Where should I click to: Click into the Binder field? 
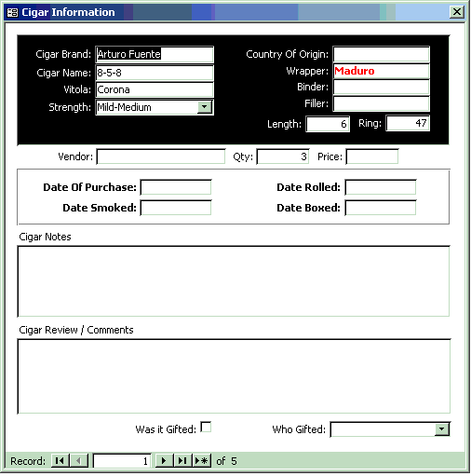(382, 88)
